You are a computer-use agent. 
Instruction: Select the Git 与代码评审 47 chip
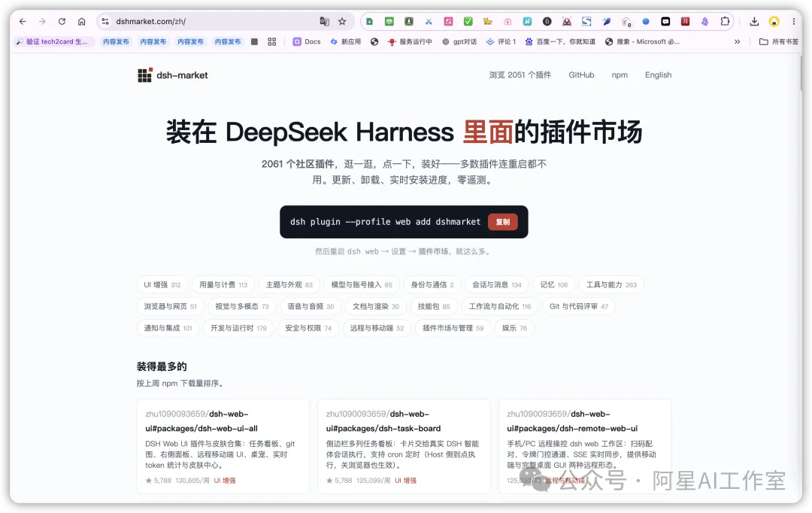click(x=578, y=306)
